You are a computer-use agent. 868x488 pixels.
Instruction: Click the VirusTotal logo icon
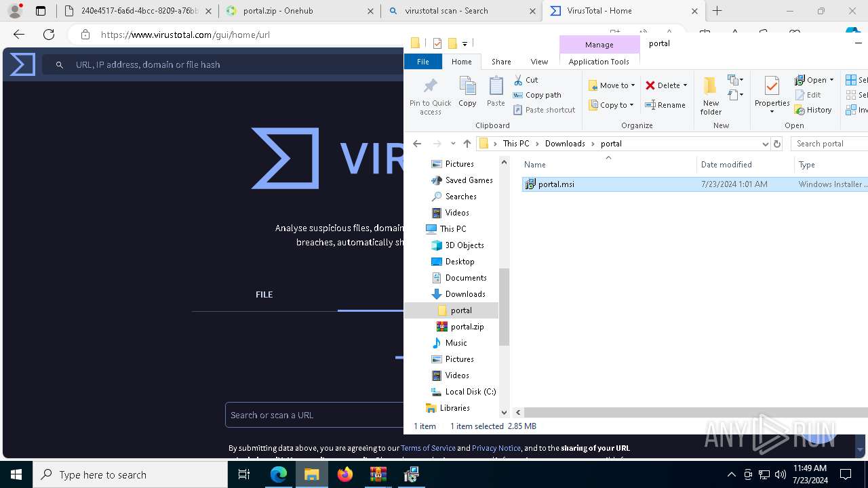coord(22,64)
